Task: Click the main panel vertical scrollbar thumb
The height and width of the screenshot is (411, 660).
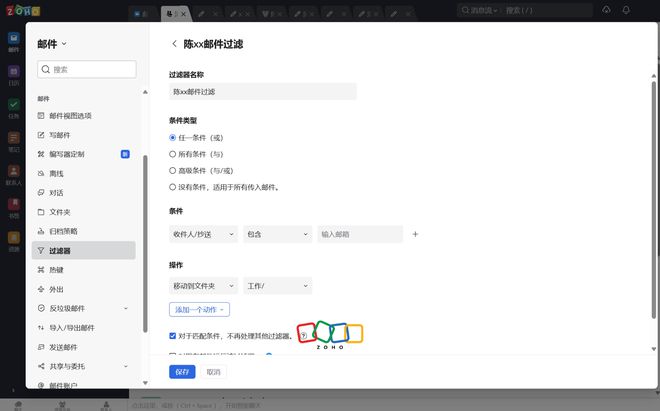Action: tap(653, 200)
